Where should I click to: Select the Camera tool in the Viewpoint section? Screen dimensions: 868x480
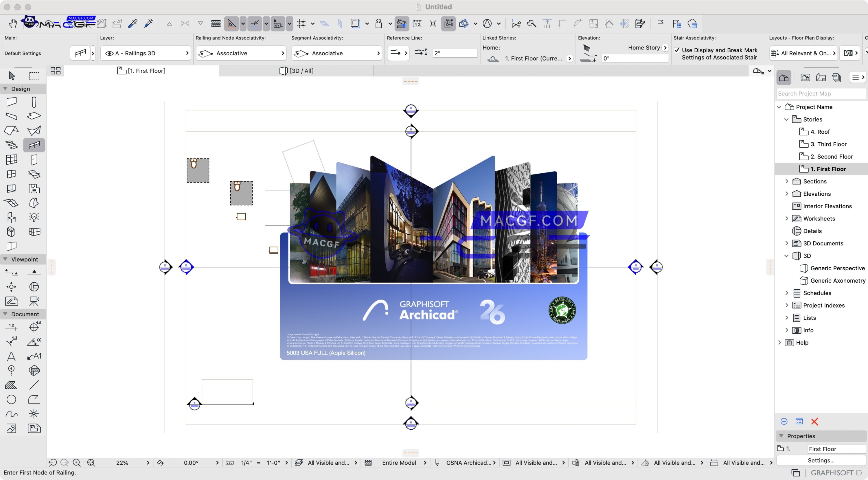[34, 301]
